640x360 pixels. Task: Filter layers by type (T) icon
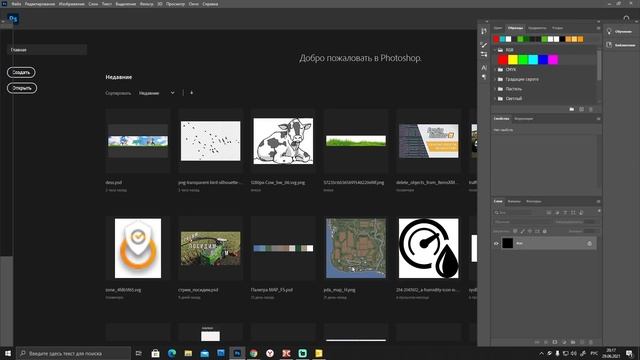565,213
